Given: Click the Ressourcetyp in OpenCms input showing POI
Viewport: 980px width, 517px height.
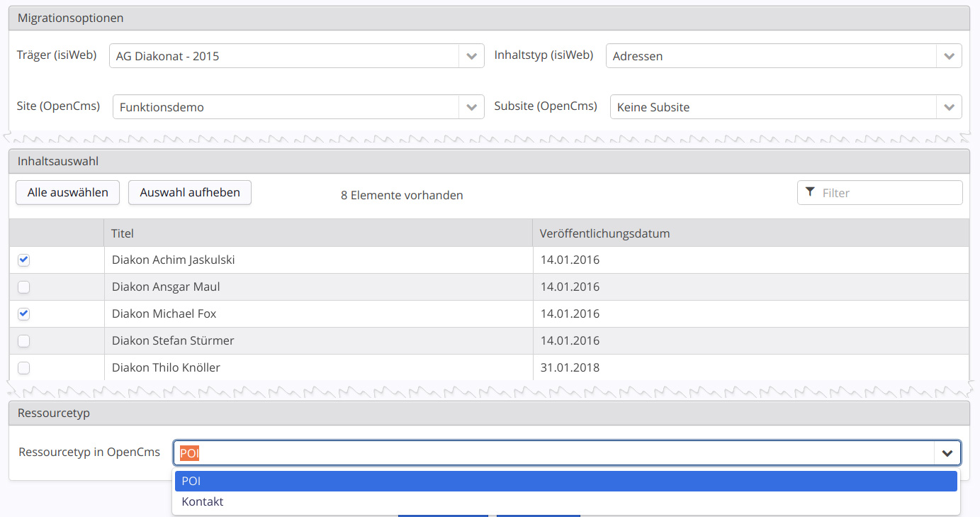Looking at the screenshot, I should (x=553, y=452).
